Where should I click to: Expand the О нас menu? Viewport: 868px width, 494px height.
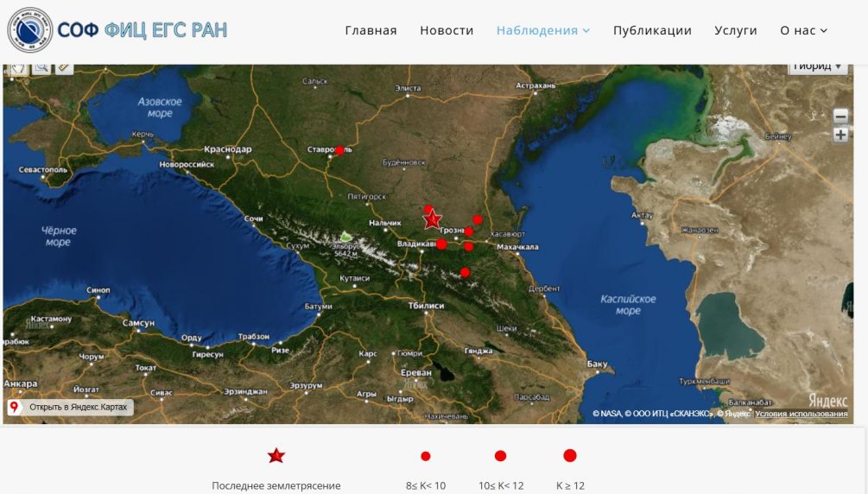[x=802, y=30]
